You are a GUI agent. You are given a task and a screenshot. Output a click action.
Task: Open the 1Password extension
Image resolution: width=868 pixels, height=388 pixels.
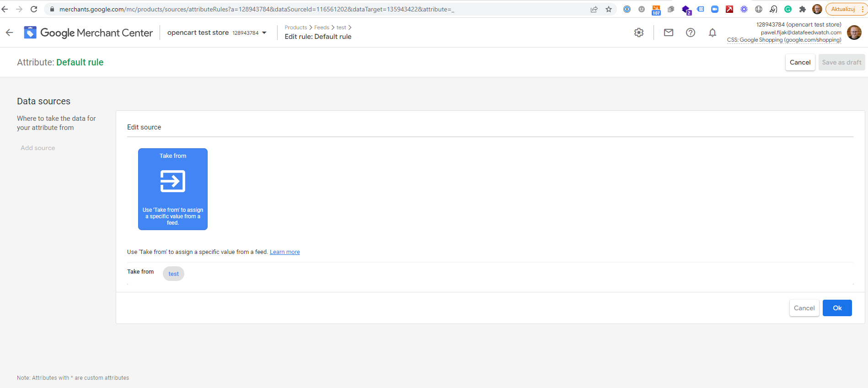point(627,9)
